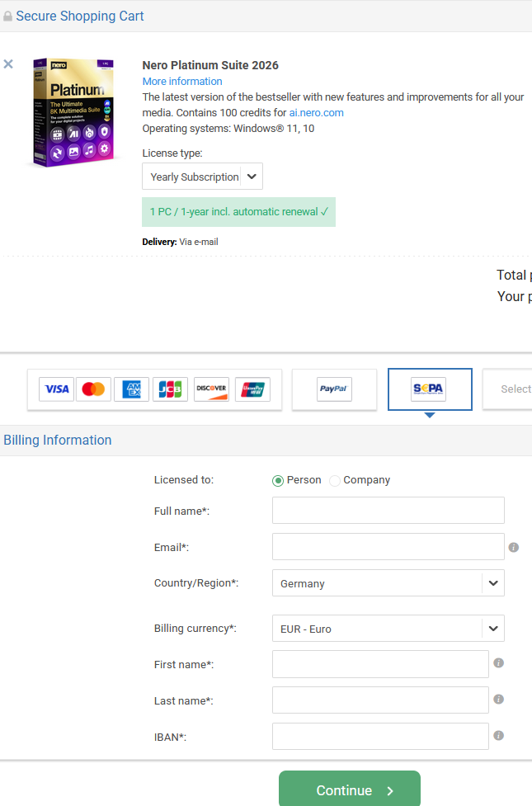Click the green Continue button
The image size is (532, 806).
pos(350,789)
